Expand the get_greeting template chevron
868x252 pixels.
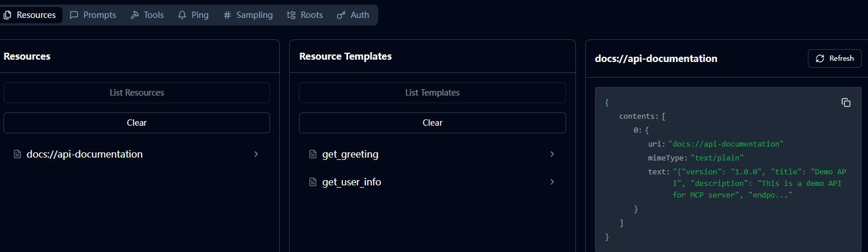552,154
